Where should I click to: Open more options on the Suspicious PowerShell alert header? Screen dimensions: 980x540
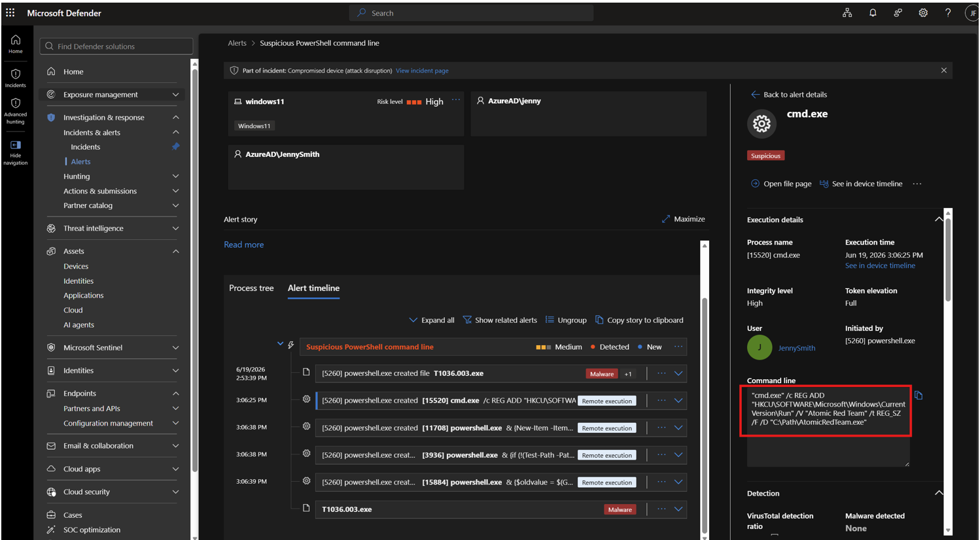point(678,346)
